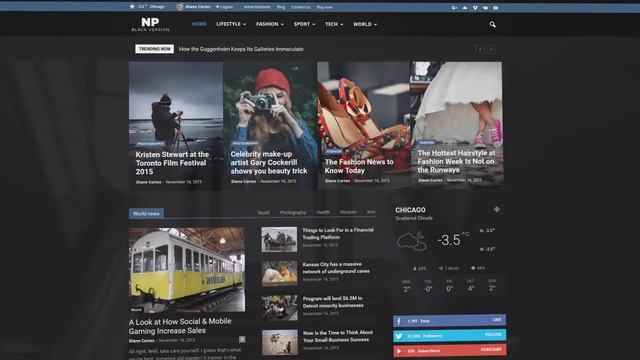The height and width of the screenshot is (360, 640).
Task: Open the Advertisement link in top bar
Action: tap(257, 7)
